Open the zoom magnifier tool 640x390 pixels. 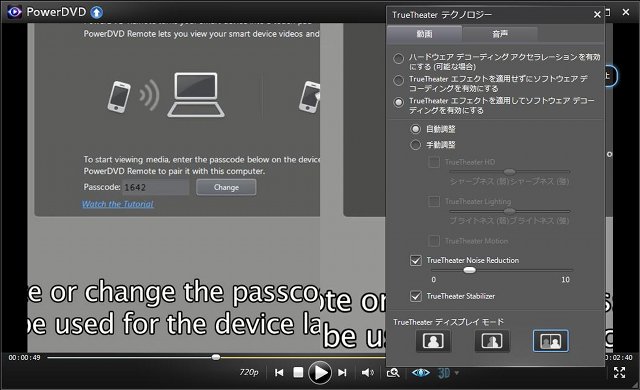(393, 372)
